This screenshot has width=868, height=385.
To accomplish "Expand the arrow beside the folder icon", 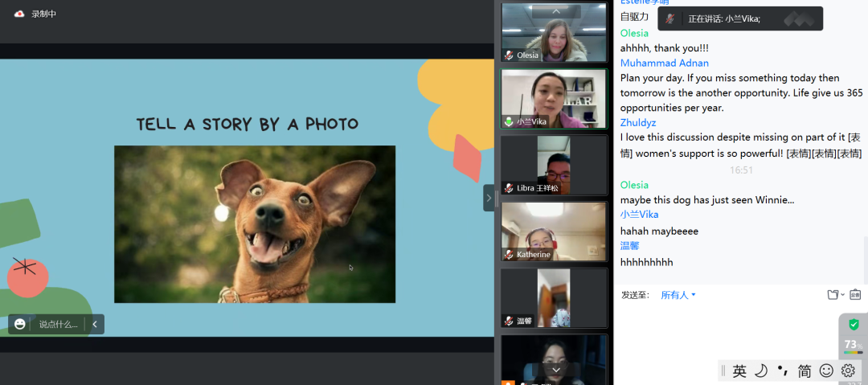I will (x=842, y=295).
